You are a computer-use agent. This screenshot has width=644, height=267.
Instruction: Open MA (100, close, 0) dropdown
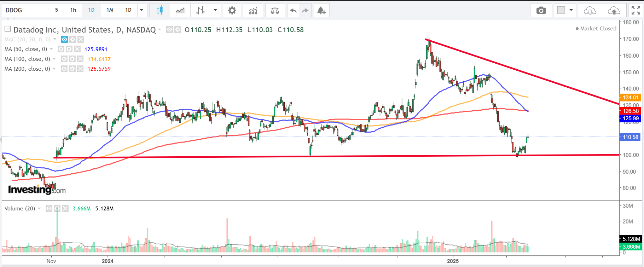[x=54, y=59]
